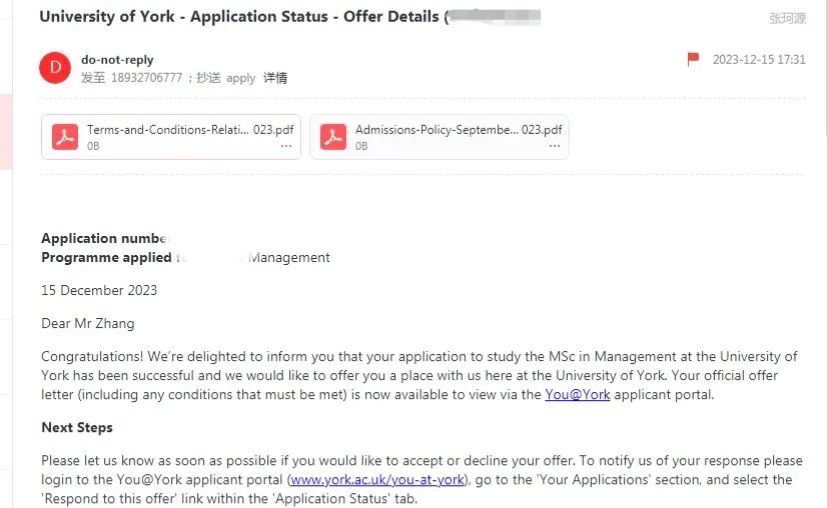
Task: Click the "Next Steps" heading
Action: 77,427
